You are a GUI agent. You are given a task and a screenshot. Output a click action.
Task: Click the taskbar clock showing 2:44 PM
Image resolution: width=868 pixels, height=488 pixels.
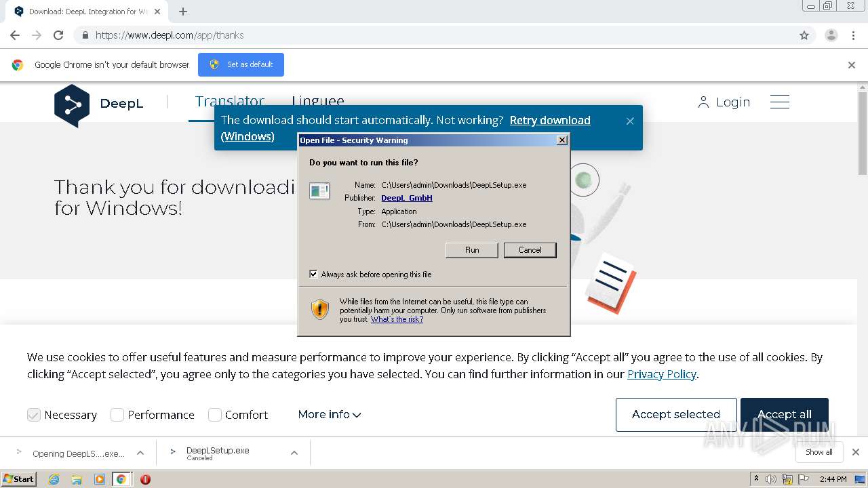[833, 479]
